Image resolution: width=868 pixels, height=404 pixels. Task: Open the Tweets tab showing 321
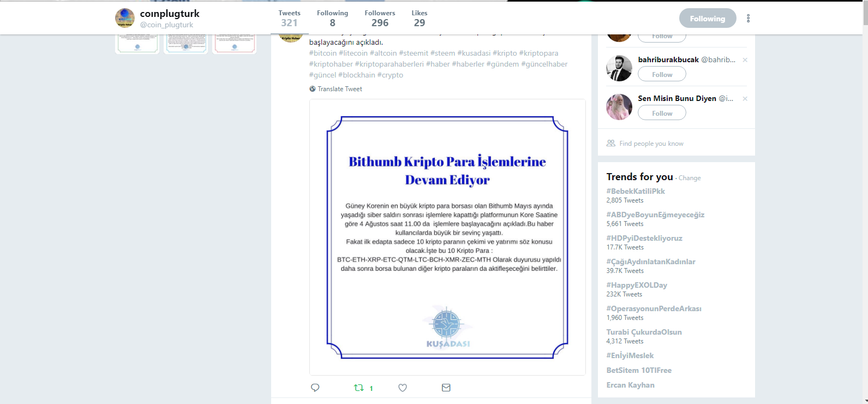tap(289, 18)
